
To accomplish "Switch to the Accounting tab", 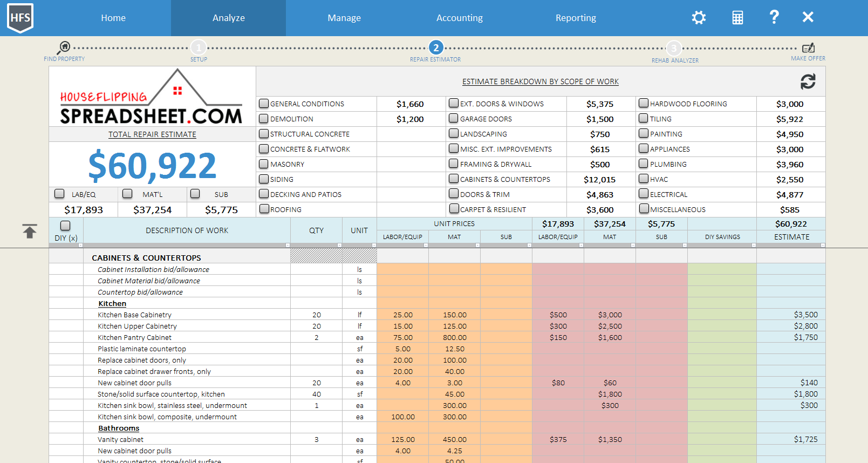I will pyautogui.click(x=459, y=18).
